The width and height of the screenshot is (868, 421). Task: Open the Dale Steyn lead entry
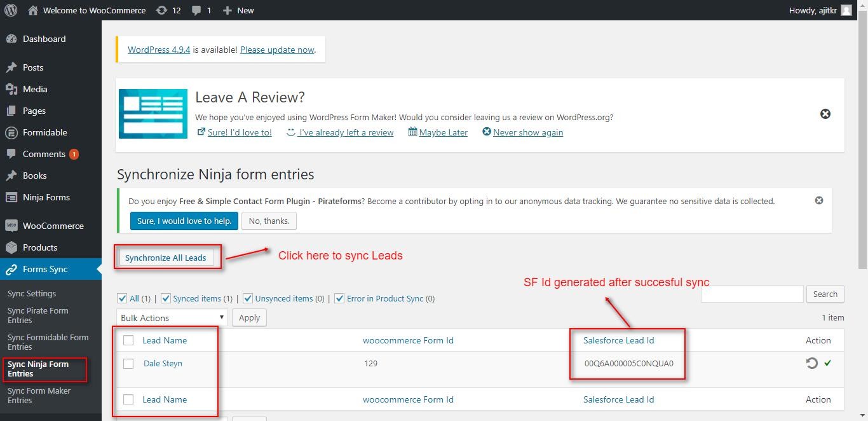(163, 364)
